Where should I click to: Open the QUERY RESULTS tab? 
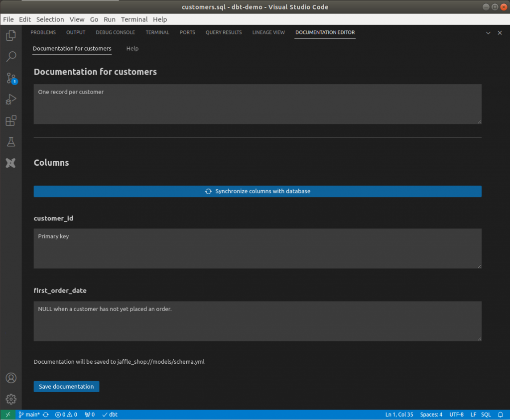[x=224, y=32]
